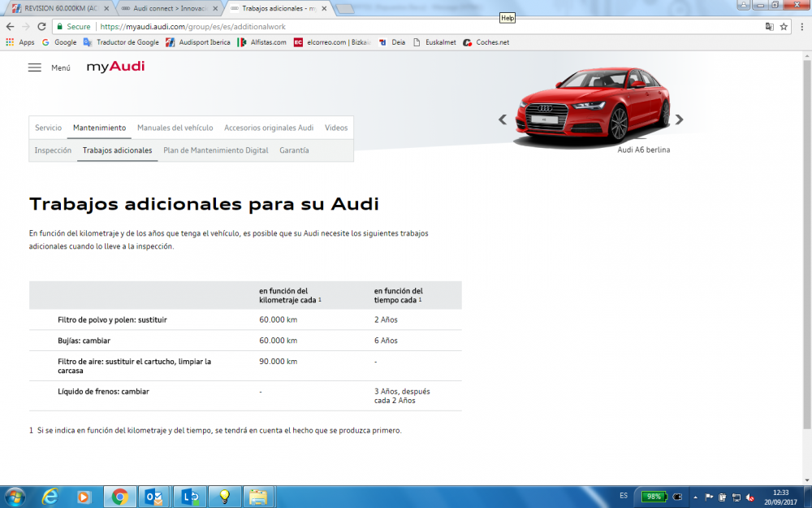Open the Euskalmet bookmark

434,42
